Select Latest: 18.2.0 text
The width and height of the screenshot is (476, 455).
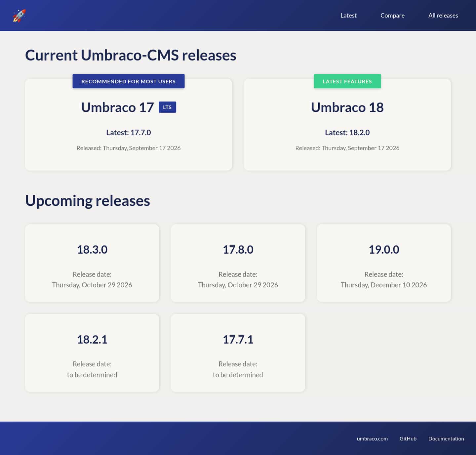coord(347,133)
